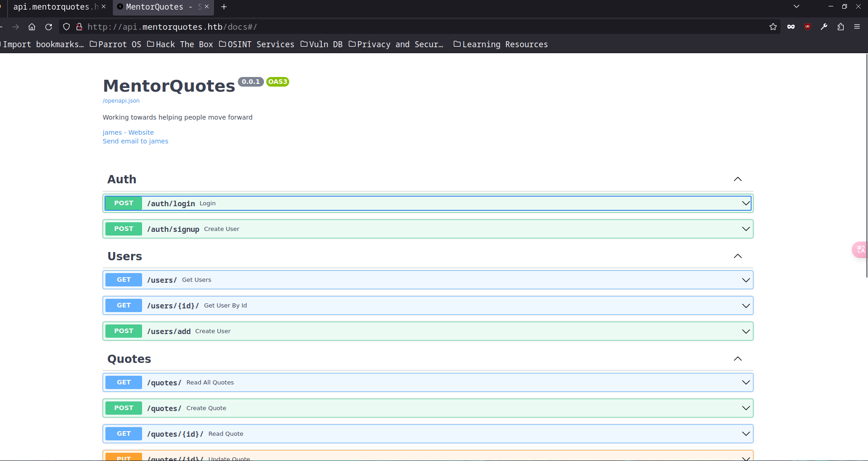Click Import bookmarks in the toolbar
This screenshot has height=461, width=868.
(x=42, y=44)
